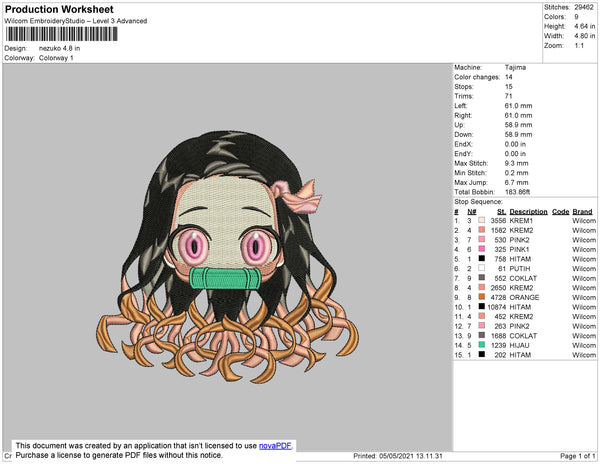The width and height of the screenshot is (600, 464).
Task: Click the 'St.' column header
Action: pos(501,212)
